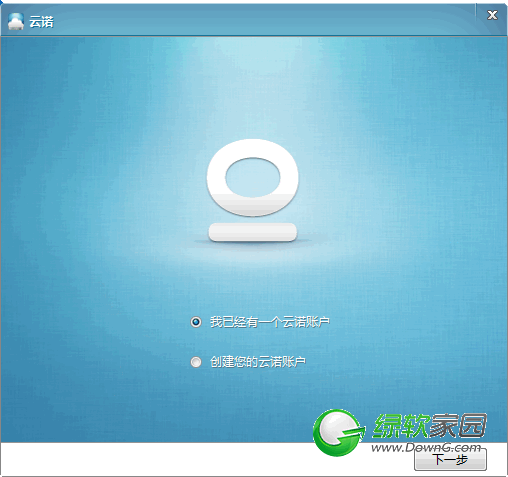508x477 pixels.
Task: Click the 我已经有一个云诺账户 label text
Action: tap(270, 322)
